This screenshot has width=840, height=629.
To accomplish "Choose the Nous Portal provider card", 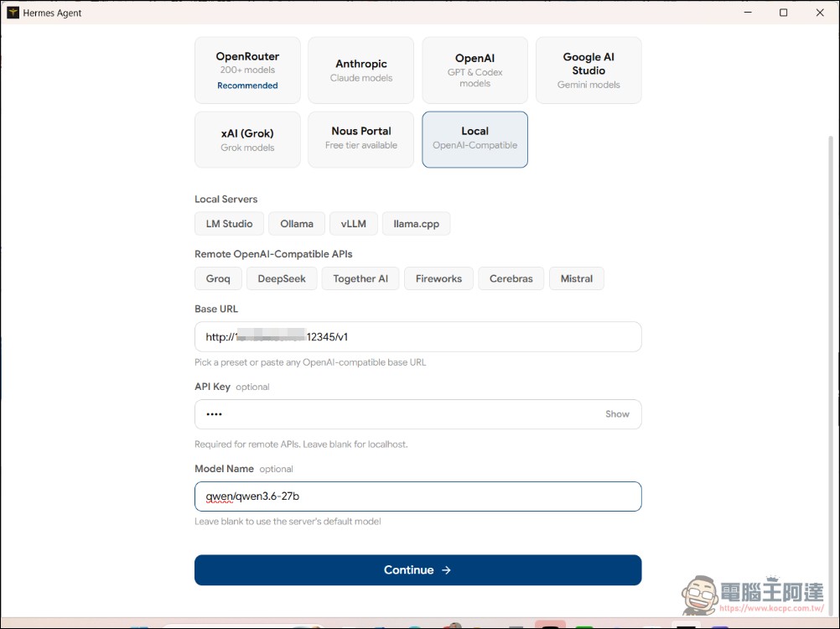I will (x=361, y=139).
